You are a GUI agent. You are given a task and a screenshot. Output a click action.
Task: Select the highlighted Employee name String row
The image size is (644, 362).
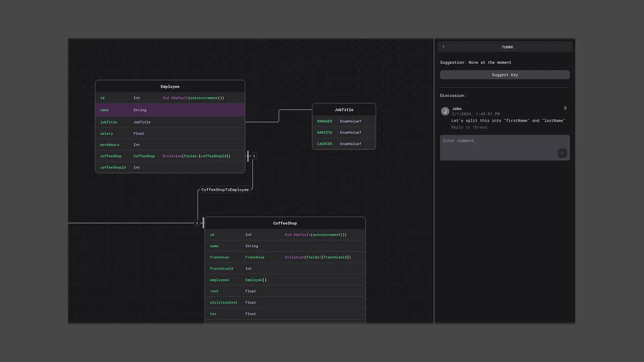pyautogui.click(x=170, y=110)
